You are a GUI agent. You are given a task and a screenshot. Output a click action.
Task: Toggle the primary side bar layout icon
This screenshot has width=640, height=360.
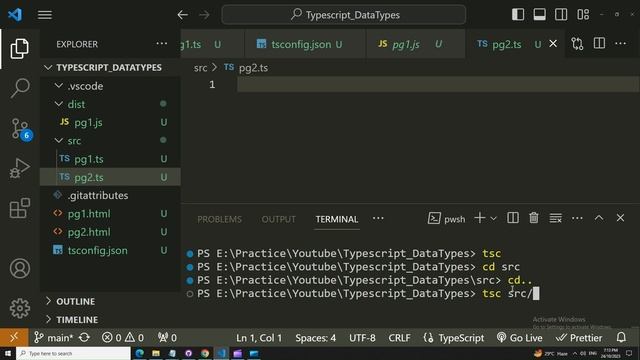518,14
